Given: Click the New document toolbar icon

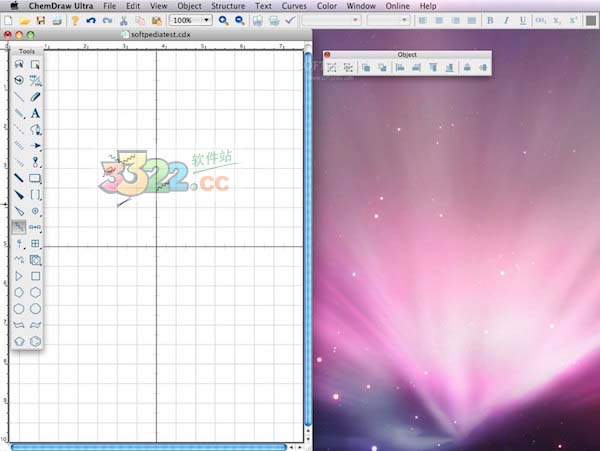Looking at the screenshot, I should pos(8,20).
